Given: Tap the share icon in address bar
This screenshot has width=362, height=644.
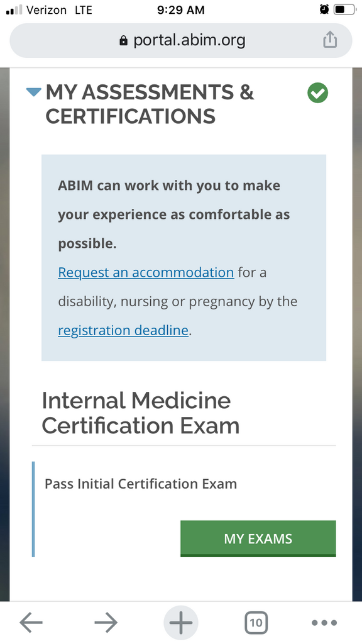Looking at the screenshot, I should [330, 40].
